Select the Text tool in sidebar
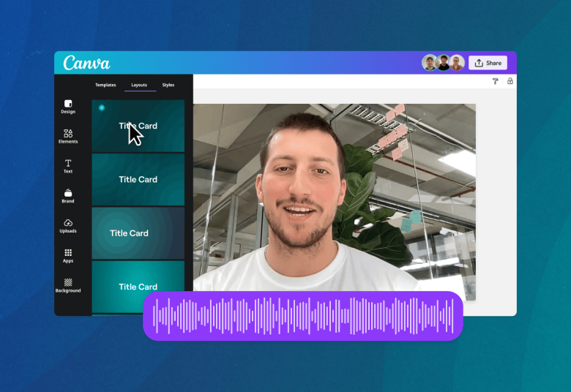571x392 pixels. (x=68, y=166)
